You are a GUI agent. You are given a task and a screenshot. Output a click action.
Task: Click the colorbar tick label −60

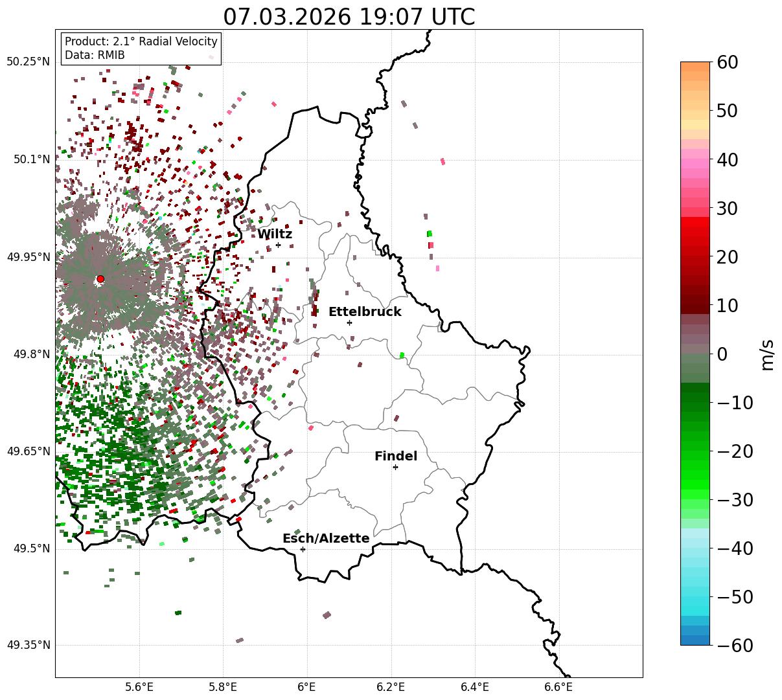(734, 646)
